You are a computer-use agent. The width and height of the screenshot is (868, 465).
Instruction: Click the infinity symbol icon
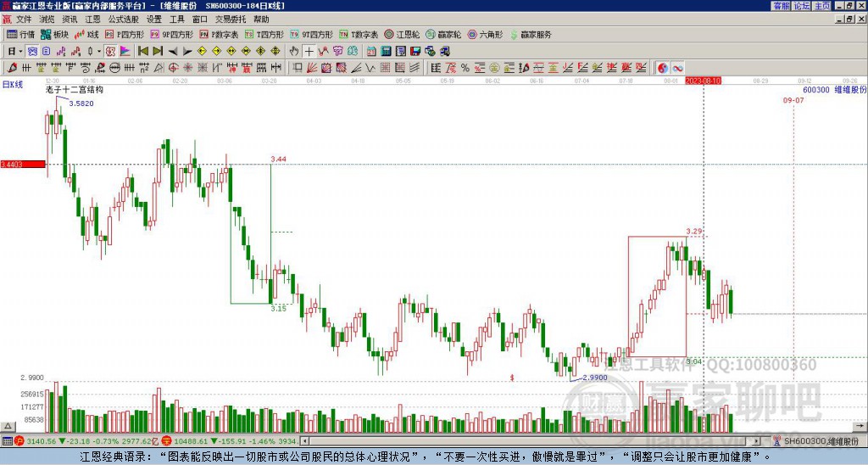tap(677, 68)
